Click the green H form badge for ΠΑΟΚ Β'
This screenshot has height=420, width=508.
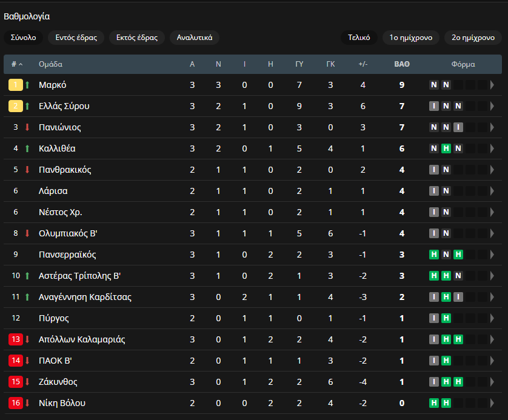point(446,361)
